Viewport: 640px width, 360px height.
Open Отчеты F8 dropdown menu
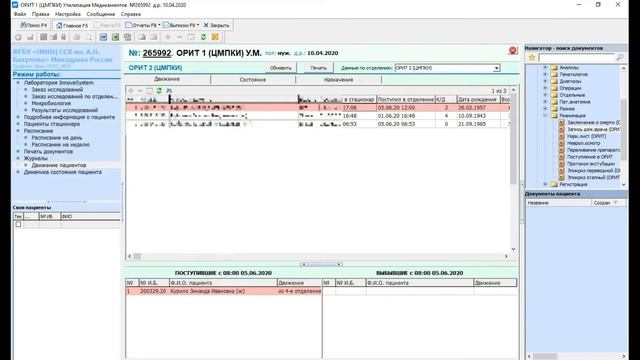coord(142,25)
